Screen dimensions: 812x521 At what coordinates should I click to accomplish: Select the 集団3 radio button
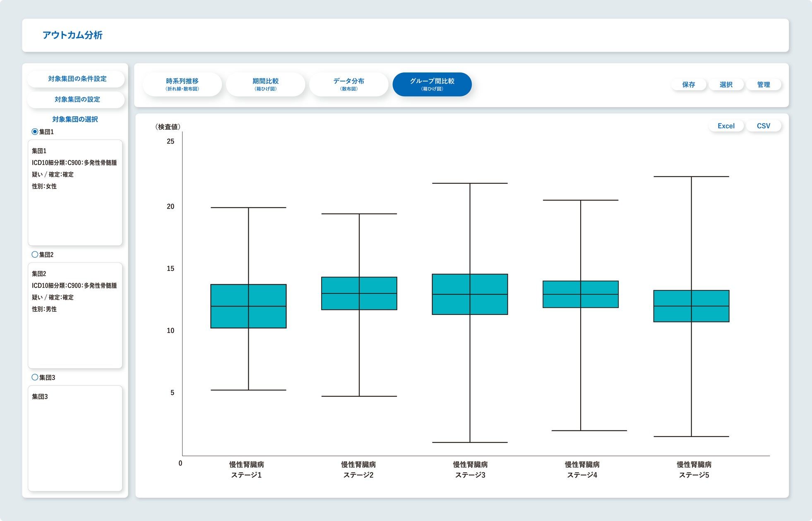pyautogui.click(x=35, y=377)
